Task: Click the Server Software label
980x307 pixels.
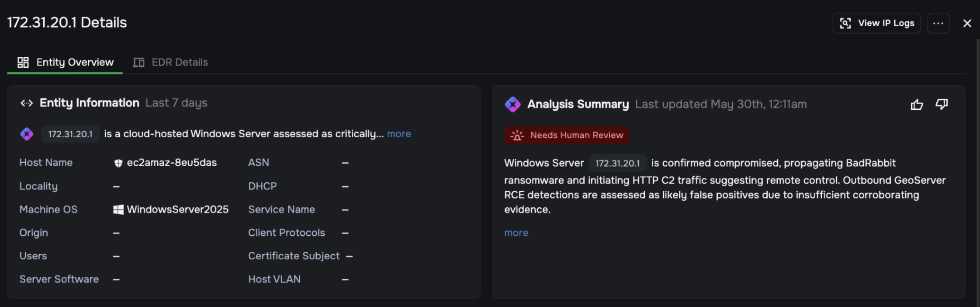Action: [59, 279]
